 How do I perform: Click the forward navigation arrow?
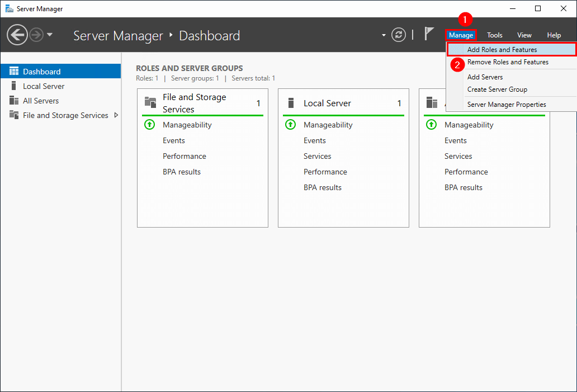pos(36,35)
